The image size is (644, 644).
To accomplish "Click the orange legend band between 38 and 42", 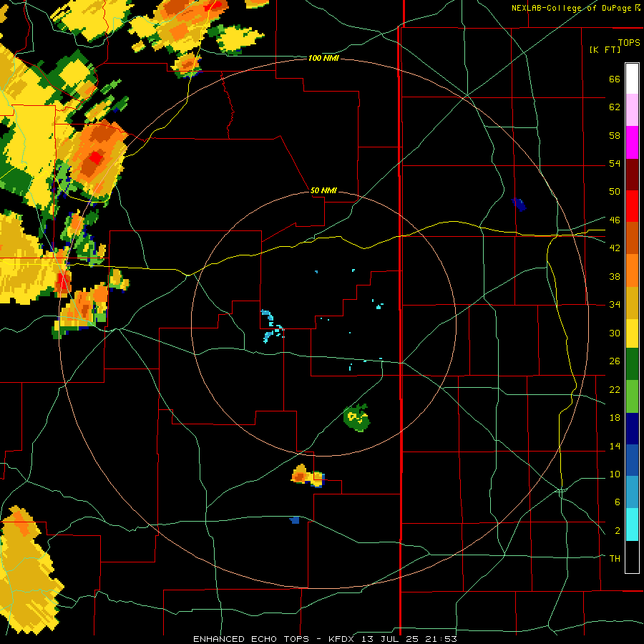I will (632, 270).
